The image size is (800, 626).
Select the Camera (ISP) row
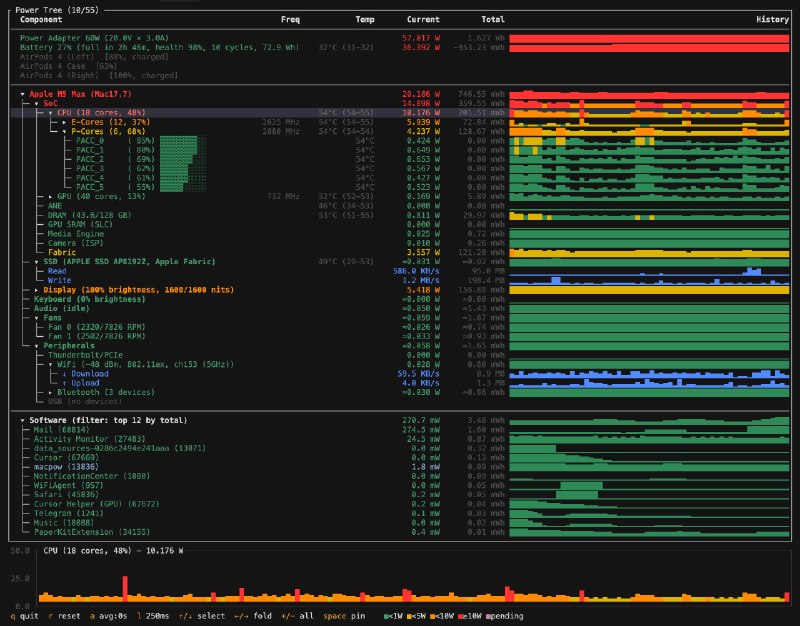400,243
